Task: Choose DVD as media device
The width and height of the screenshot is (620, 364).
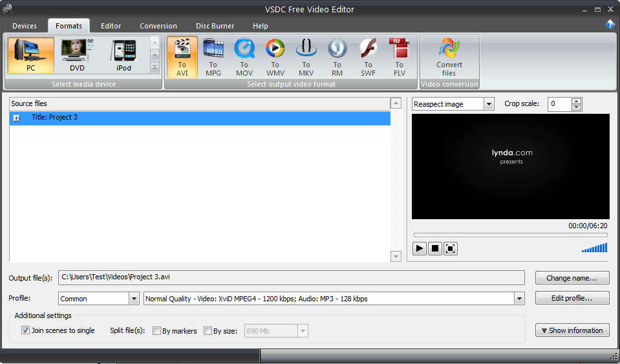Action: click(x=77, y=56)
